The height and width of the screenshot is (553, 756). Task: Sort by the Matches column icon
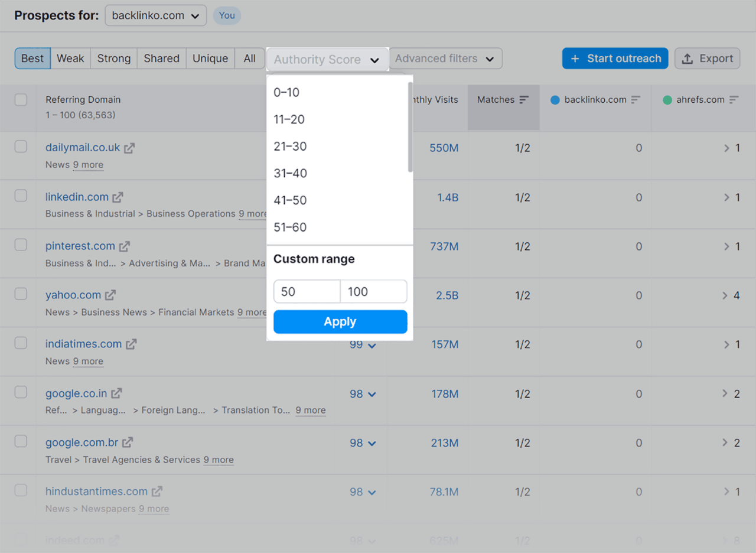(524, 99)
